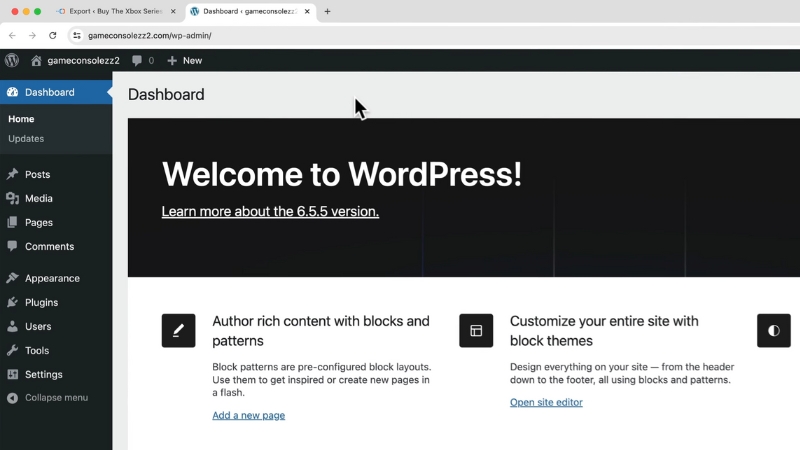800x450 pixels.
Task: Open Updates under Dashboard
Action: click(x=26, y=139)
